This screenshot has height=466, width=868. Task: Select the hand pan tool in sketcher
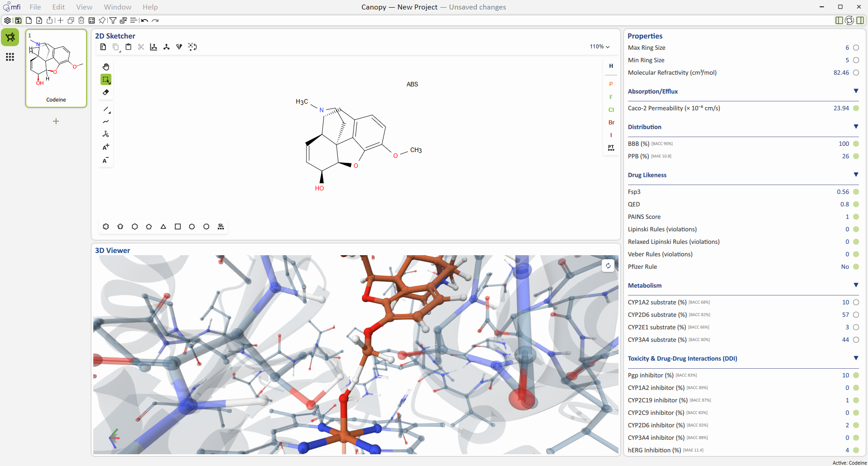[x=106, y=67]
